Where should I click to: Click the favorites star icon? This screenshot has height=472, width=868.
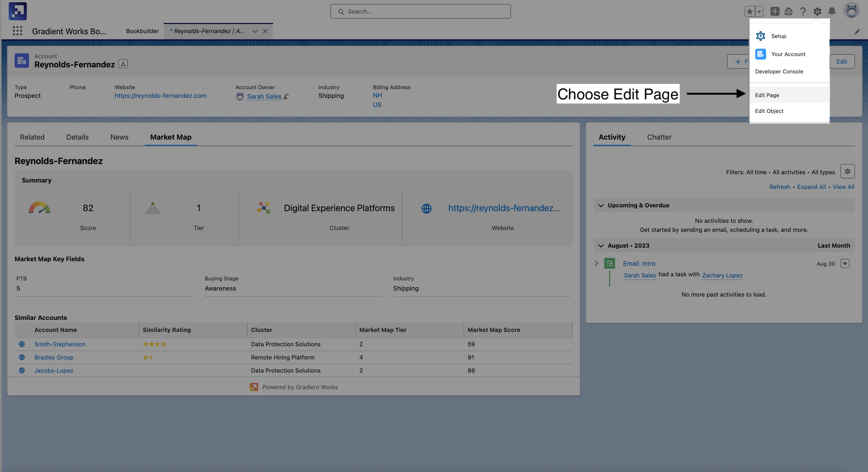[750, 11]
